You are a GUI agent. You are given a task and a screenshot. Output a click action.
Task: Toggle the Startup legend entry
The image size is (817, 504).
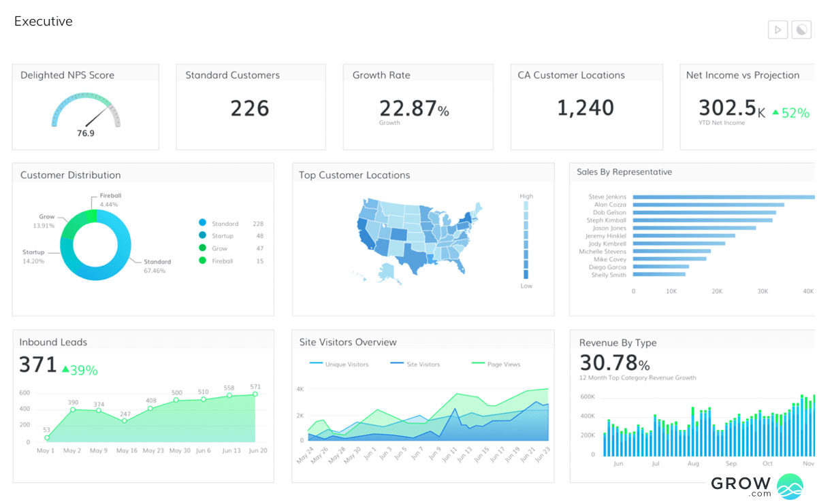pyautogui.click(x=222, y=236)
